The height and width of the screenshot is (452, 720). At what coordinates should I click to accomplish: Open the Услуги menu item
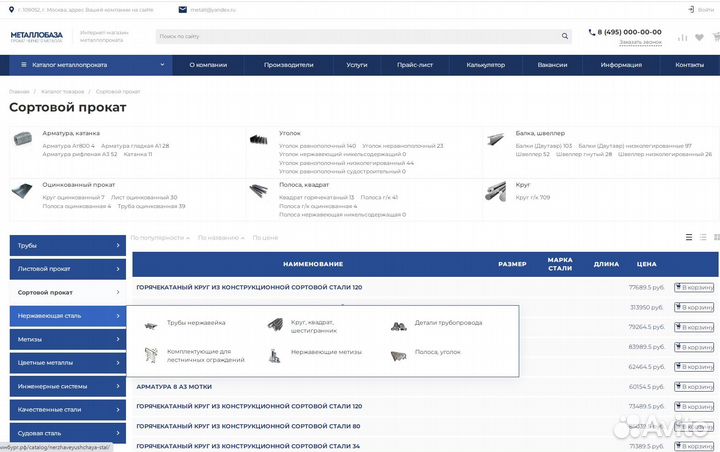pos(357,65)
